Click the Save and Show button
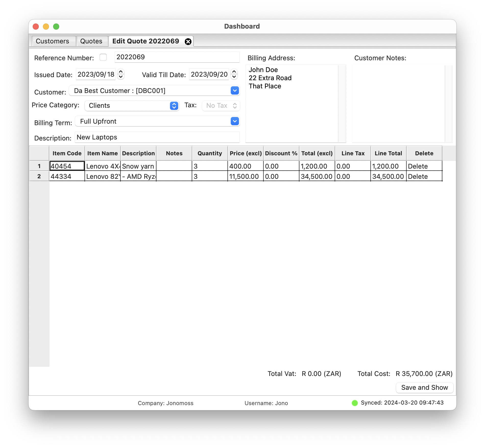This screenshot has height=448, width=485. click(x=425, y=387)
